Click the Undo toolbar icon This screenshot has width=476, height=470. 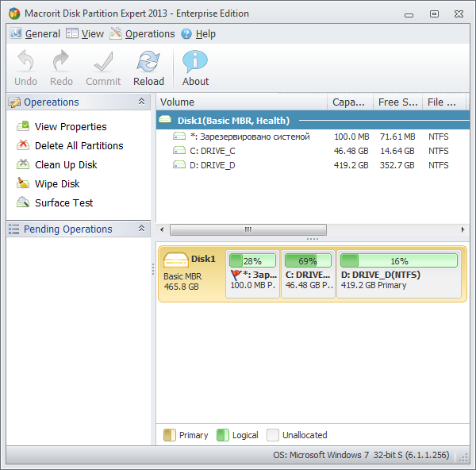(x=25, y=60)
